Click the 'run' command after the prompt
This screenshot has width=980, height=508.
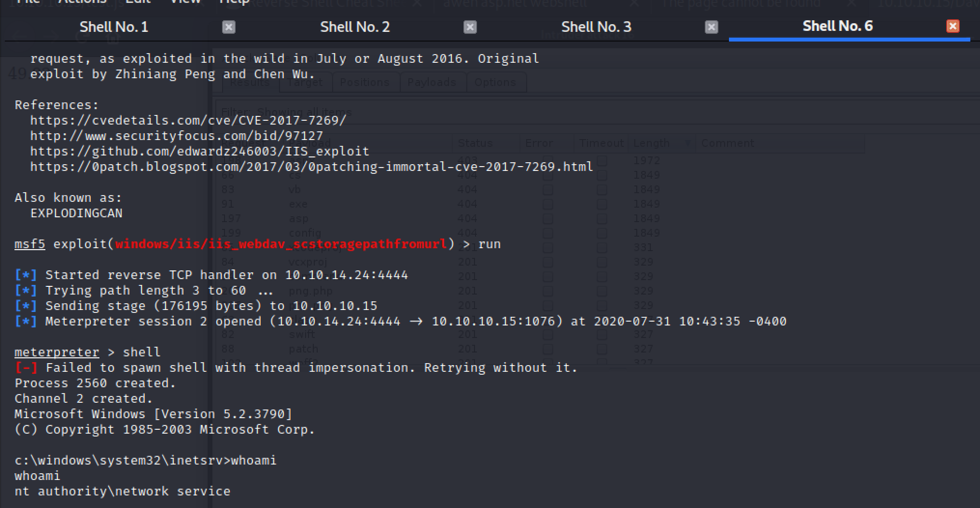[490, 244]
